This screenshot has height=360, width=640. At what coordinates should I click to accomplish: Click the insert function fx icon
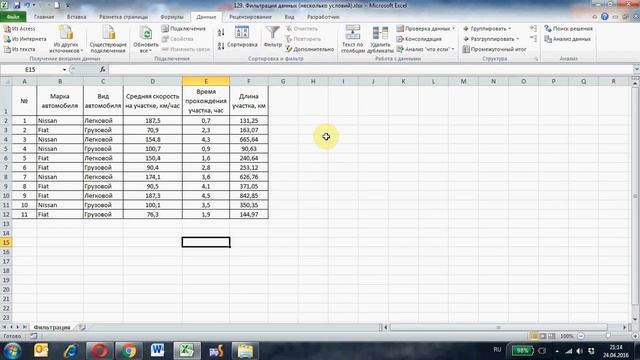pos(102,70)
